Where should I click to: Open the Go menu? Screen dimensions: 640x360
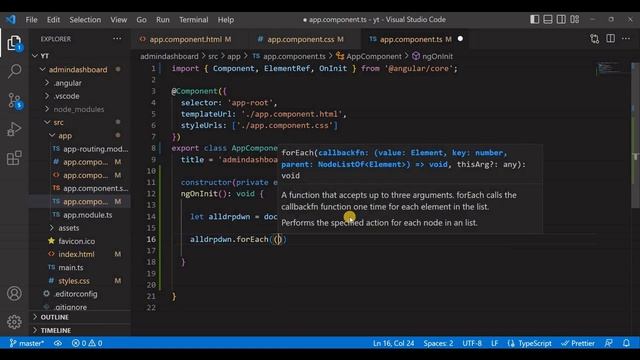141,20
